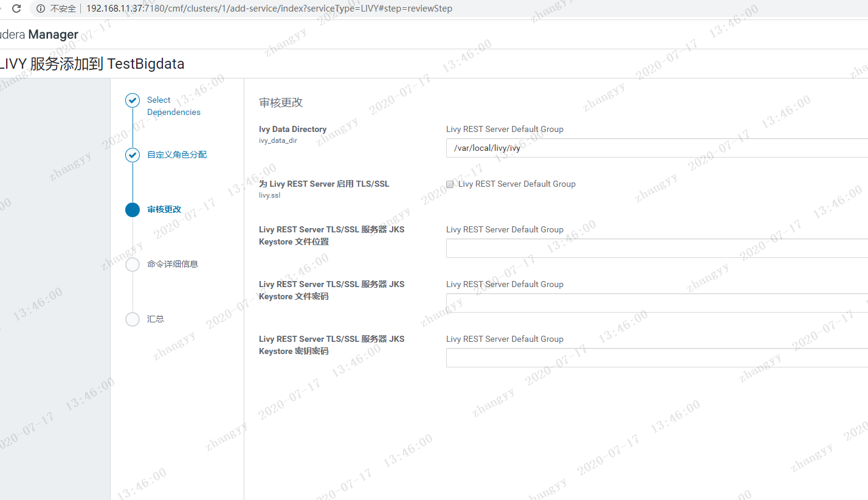Click the 自定义角色分配 checkmark circle

coord(133,155)
